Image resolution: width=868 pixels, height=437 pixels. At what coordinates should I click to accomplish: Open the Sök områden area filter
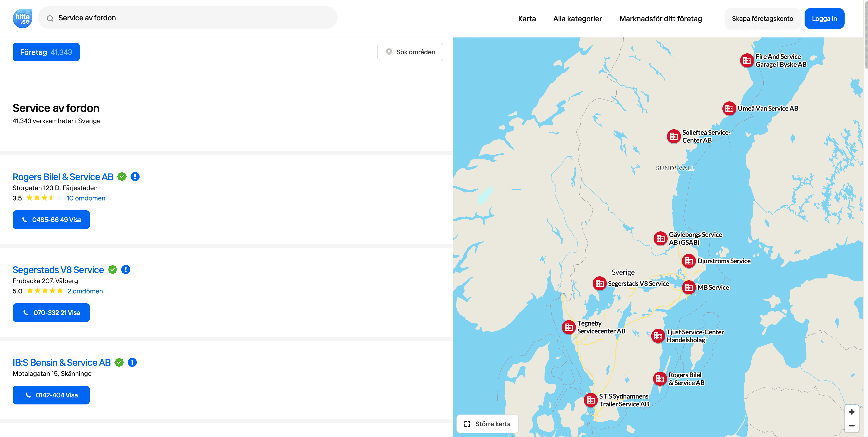pos(410,52)
